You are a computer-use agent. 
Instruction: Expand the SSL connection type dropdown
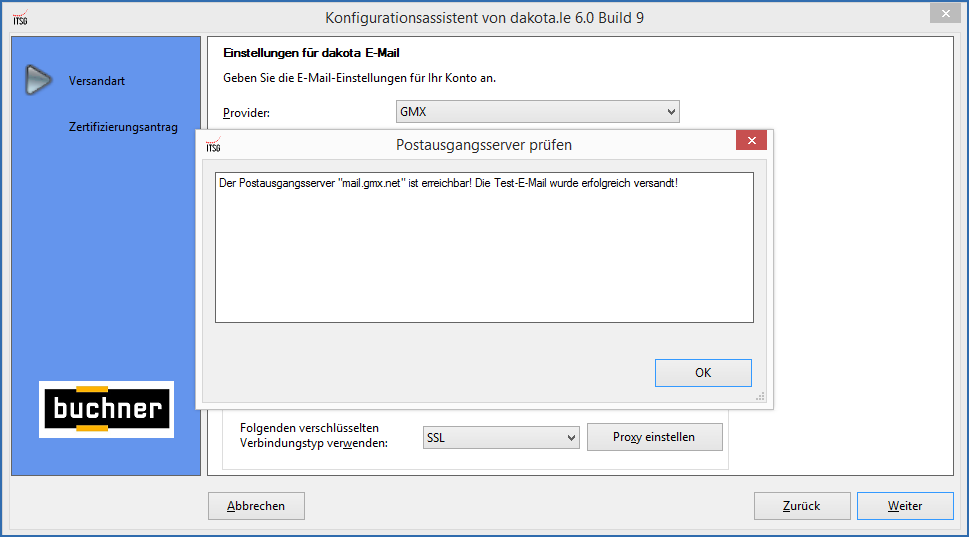point(501,437)
